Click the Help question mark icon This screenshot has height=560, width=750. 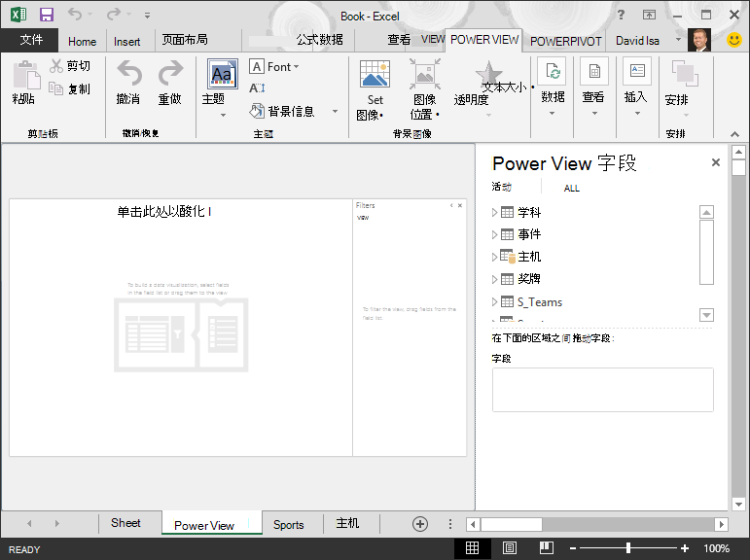pyautogui.click(x=621, y=15)
